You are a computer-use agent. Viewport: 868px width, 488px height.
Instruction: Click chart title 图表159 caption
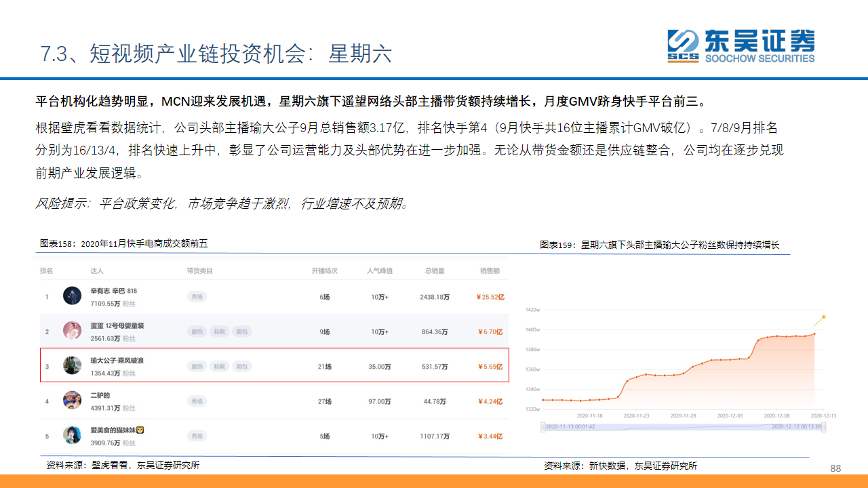[x=660, y=245]
